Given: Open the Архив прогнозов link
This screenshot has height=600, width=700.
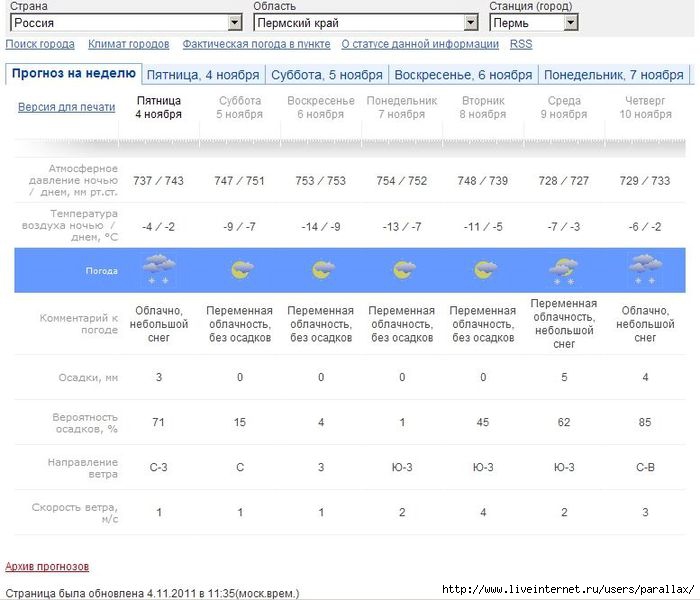Looking at the screenshot, I should [x=47, y=567].
